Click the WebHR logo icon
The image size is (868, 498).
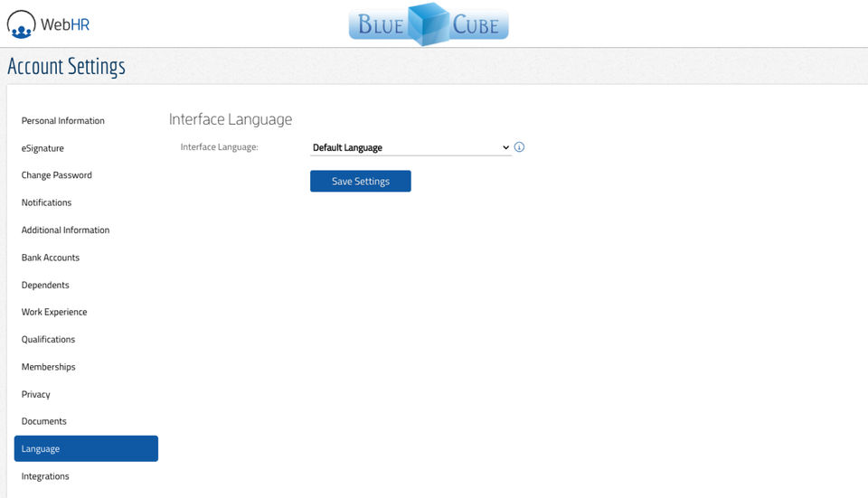[21, 24]
